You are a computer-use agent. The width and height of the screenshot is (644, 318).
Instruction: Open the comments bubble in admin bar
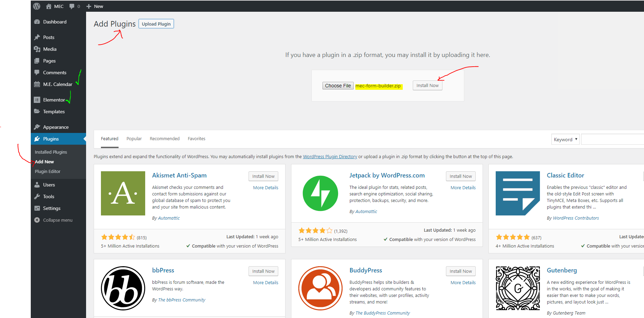[72, 6]
